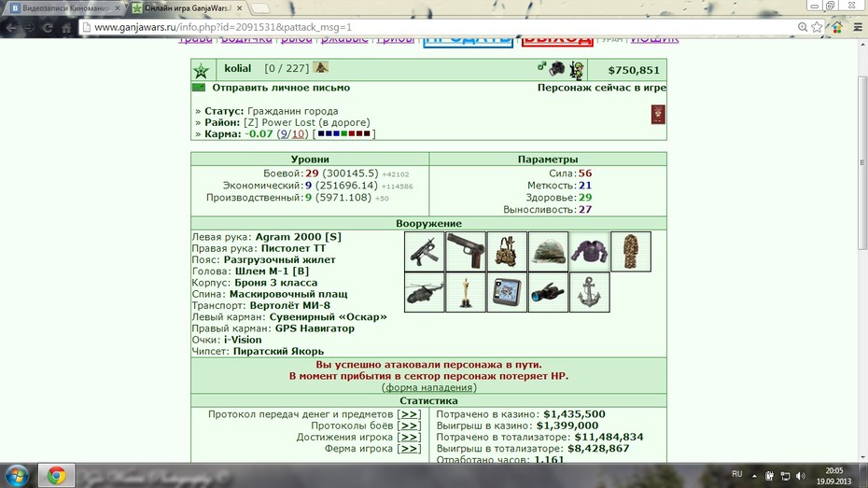
Task: Open the tactical vest item thumbnail
Action: click(x=507, y=252)
